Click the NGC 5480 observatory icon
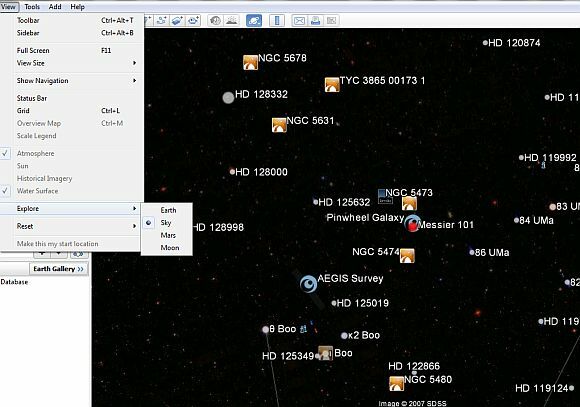This screenshot has width=580, height=407. tap(397, 384)
